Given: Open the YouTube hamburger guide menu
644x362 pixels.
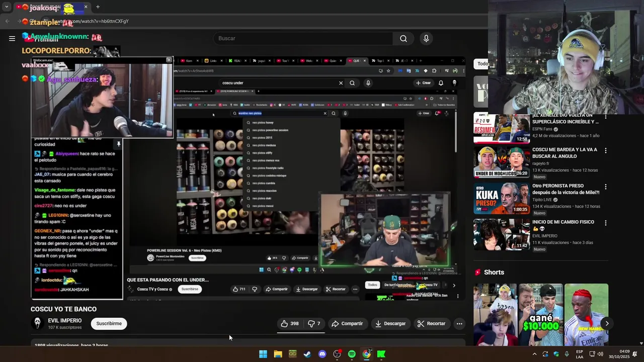Looking at the screenshot, I should [x=12, y=38].
